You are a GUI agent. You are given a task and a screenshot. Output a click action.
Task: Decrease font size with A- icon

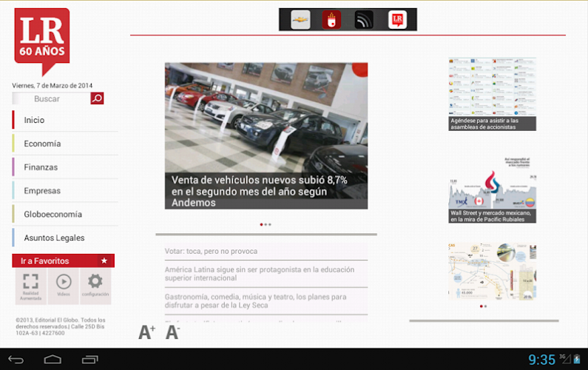173,332
